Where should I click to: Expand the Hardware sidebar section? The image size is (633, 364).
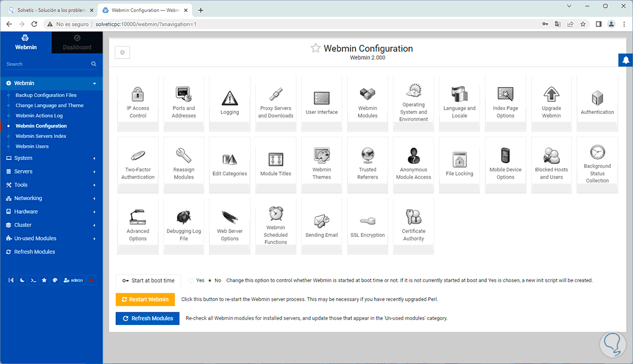point(51,212)
